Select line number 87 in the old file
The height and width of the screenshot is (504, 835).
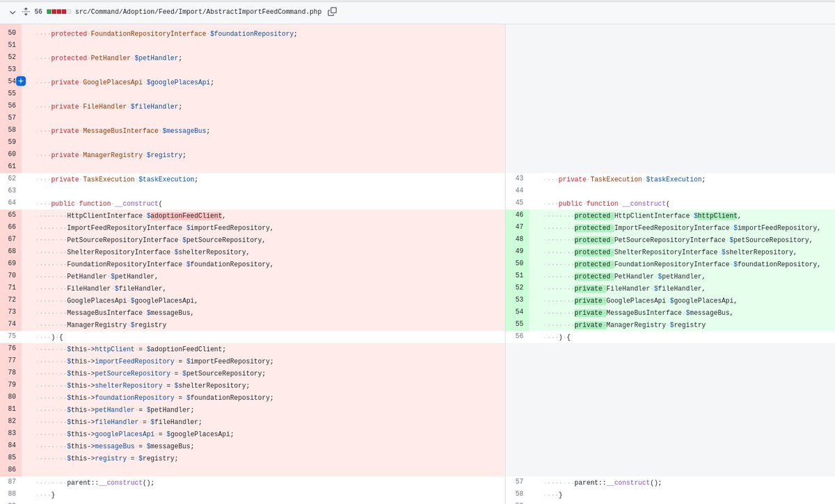(x=11, y=482)
